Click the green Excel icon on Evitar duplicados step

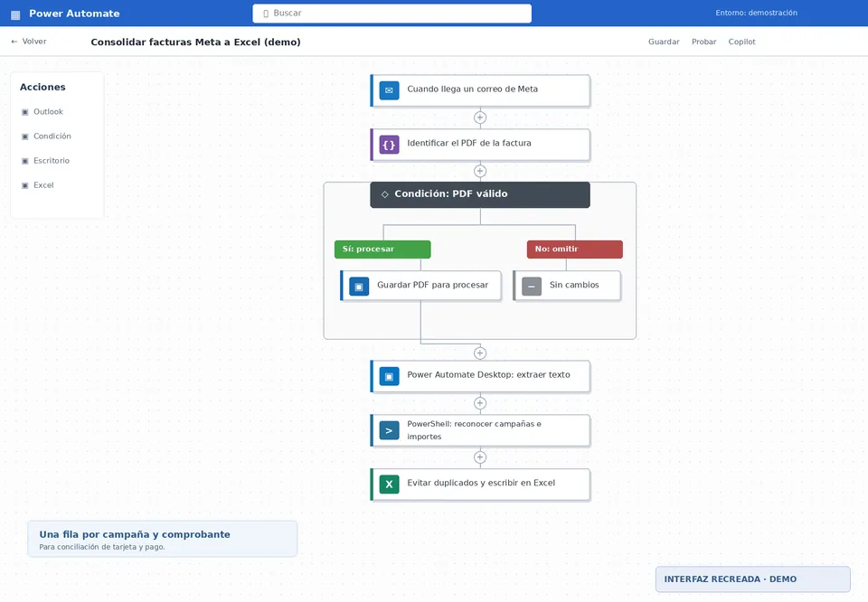(x=389, y=484)
